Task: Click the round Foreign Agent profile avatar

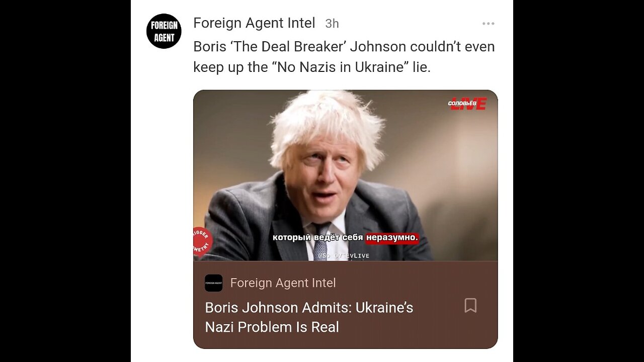Action: point(164,31)
